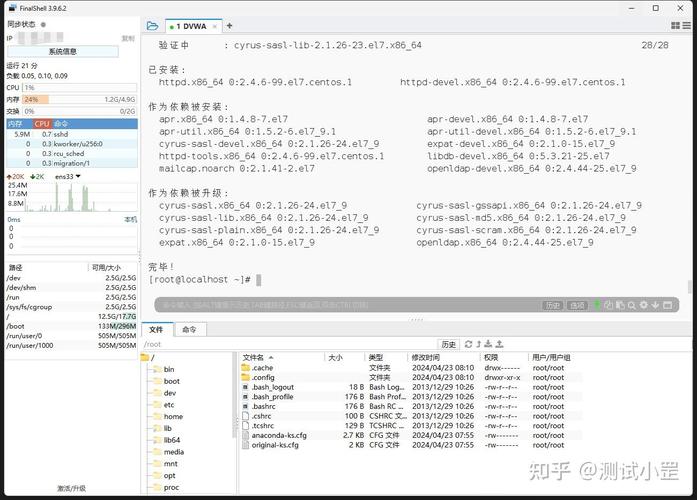
Task: Select the original-ks.cfg file
Action: 411,445
